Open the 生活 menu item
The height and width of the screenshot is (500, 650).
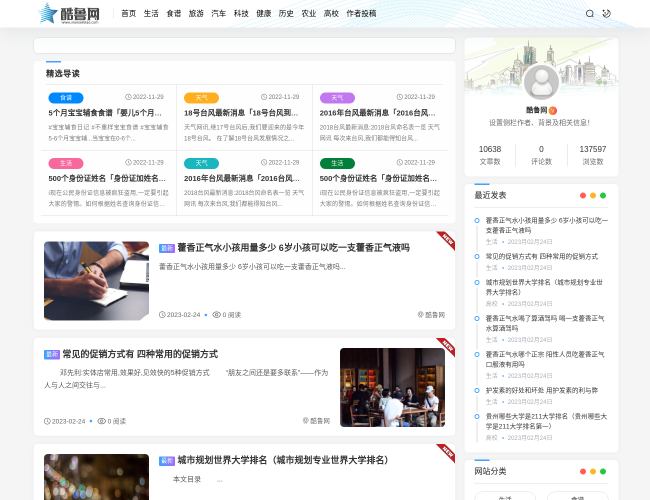pyautogui.click(x=151, y=14)
